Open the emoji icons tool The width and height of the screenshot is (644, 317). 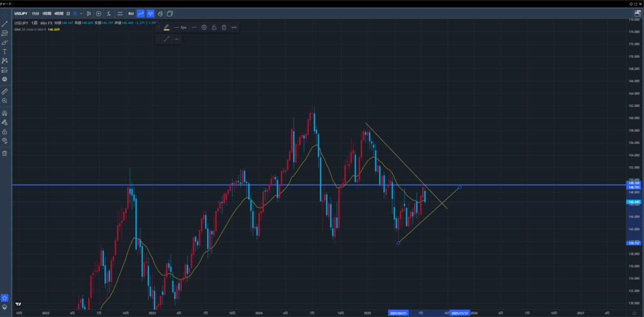click(x=5, y=79)
